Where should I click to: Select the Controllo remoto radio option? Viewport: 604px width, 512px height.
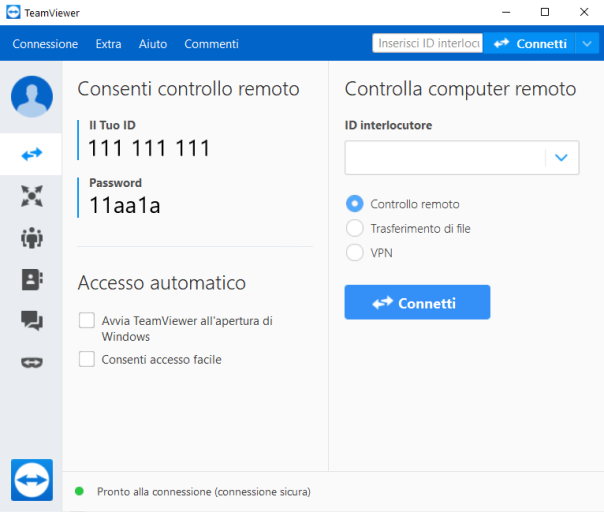point(354,204)
